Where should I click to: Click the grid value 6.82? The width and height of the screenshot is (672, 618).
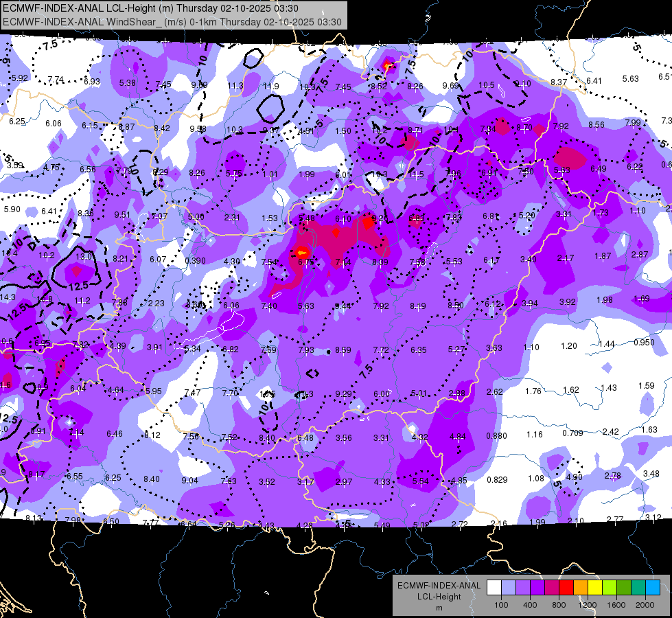(230, 349)
